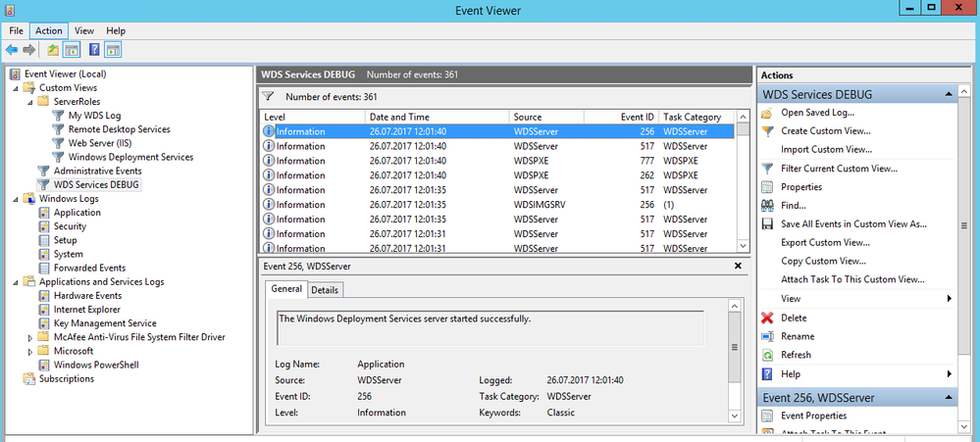Click the Windows PowerShell log icon
980x442 pixels.
click(x=44, y=366)
